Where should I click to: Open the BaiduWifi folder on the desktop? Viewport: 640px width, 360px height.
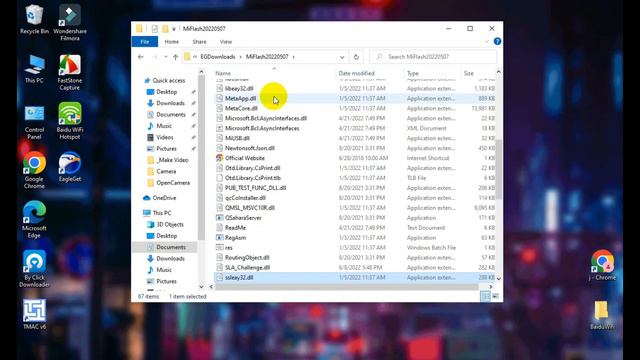tap(602, 315)
